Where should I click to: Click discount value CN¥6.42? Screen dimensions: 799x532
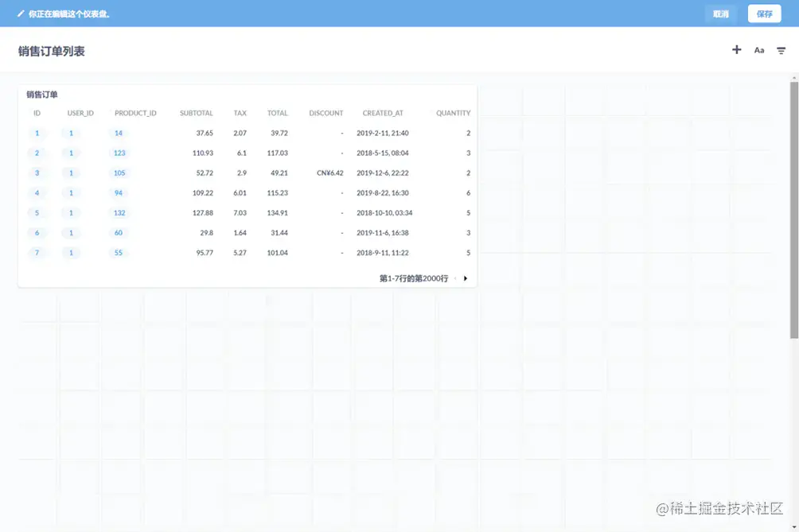click(x=329, y=173)
